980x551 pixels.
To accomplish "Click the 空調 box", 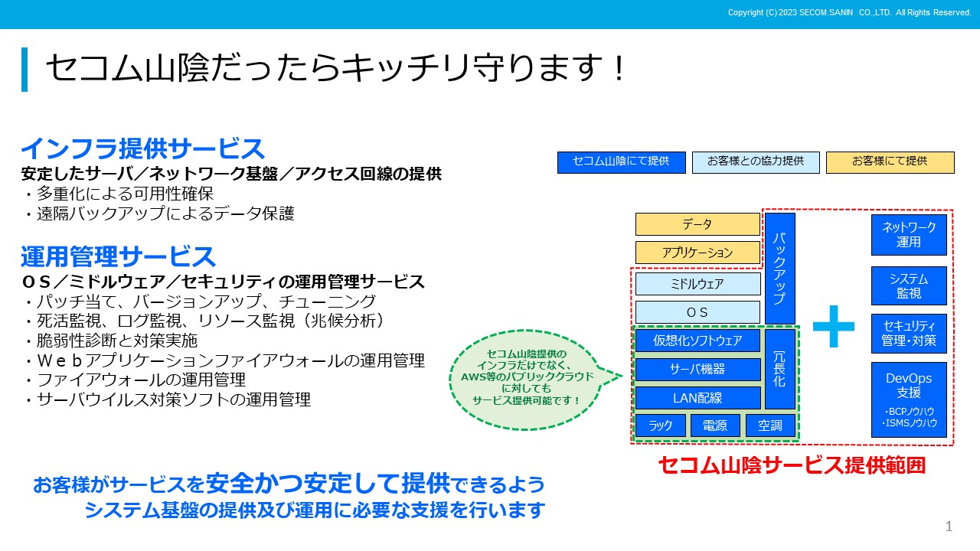I will point(770,426).
